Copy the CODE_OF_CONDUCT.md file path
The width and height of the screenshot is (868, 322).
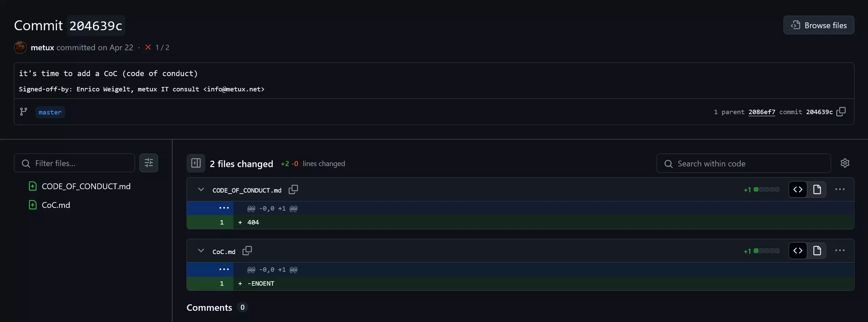point(293,190)
